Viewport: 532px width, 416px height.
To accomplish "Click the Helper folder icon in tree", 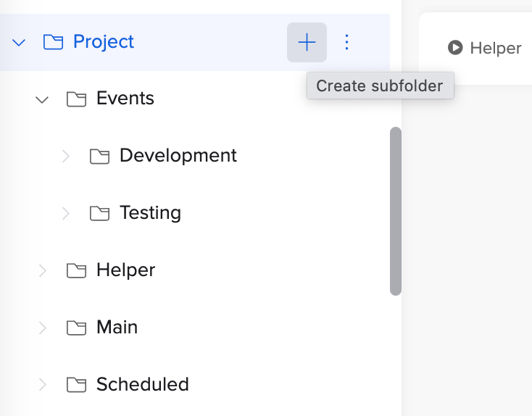I will (x=76, y=270).
